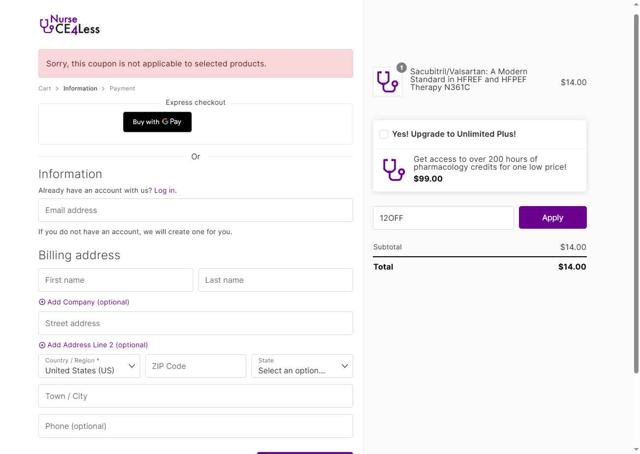Click the NurseCE4Less logo
640x454 pixels.
click(x=70, y=25)
